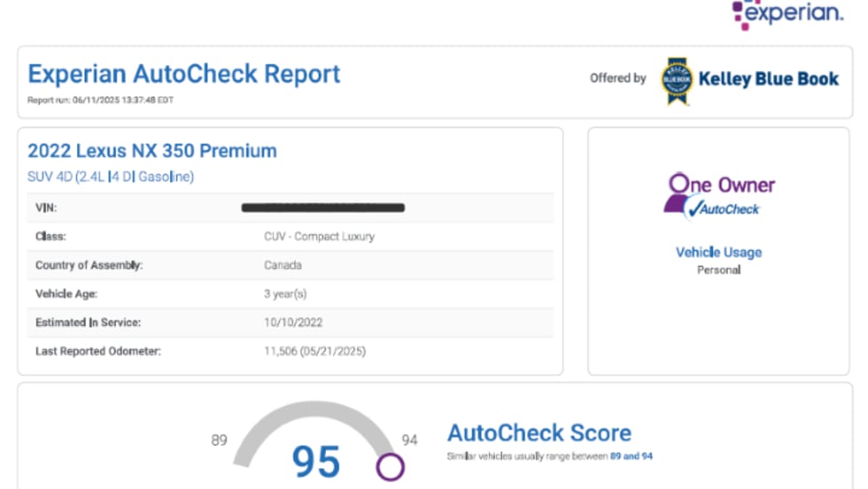868x489 pixels.
Task: Click the AutoCheck Score heading
Action: click(539, 433)
